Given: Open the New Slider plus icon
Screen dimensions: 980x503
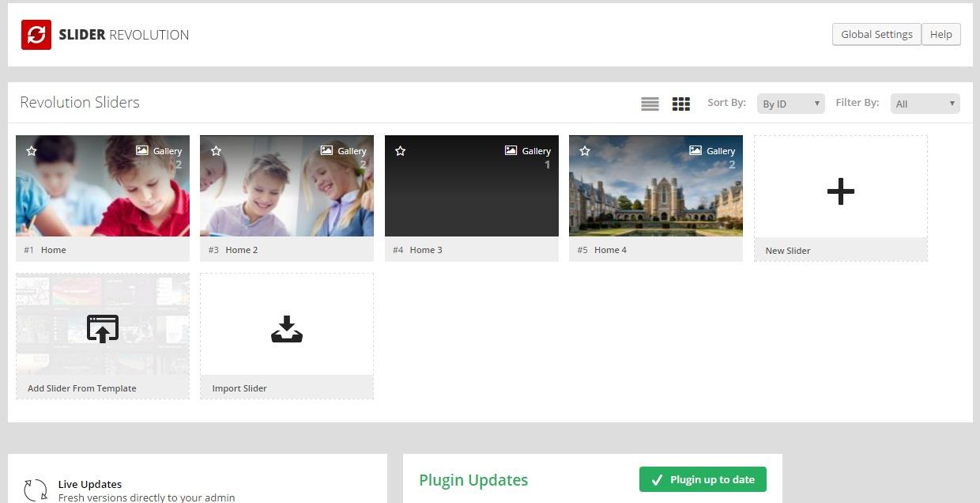Looking at the screenshot, I should pos(840,191).
